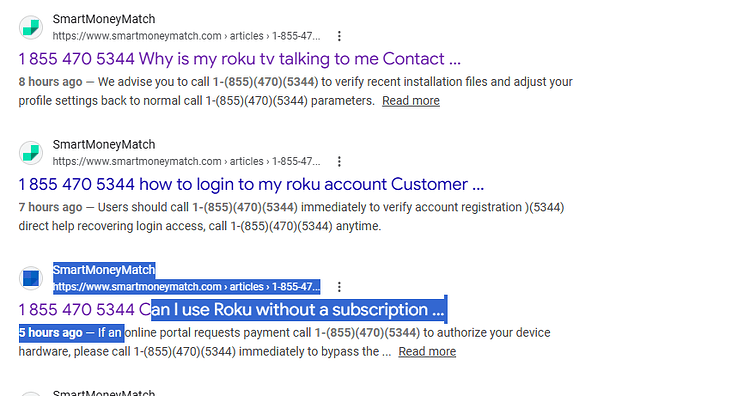This screenshot has width=750, height=396.
Task: Click the '8 hours ago' snippet text
Action: [50, 82]
